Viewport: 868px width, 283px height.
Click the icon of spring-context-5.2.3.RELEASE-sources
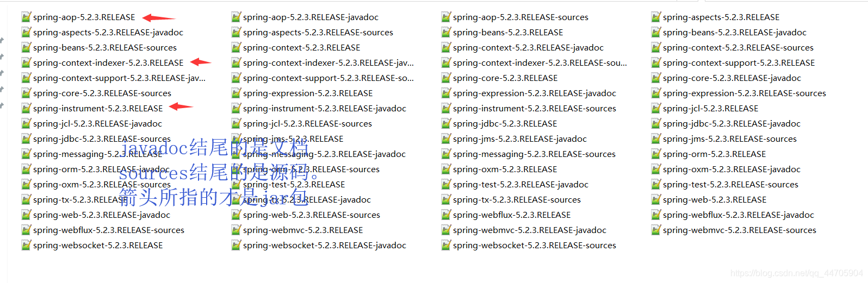(656, 48)
